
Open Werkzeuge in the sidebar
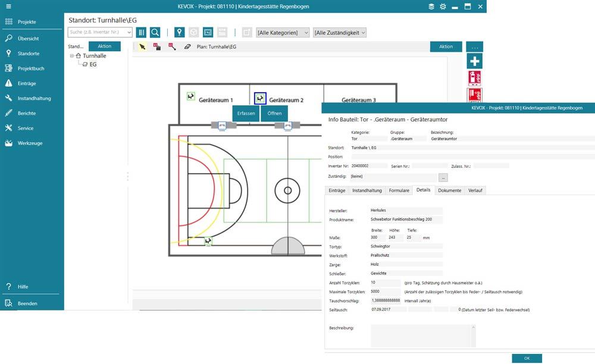coord(30,143)
